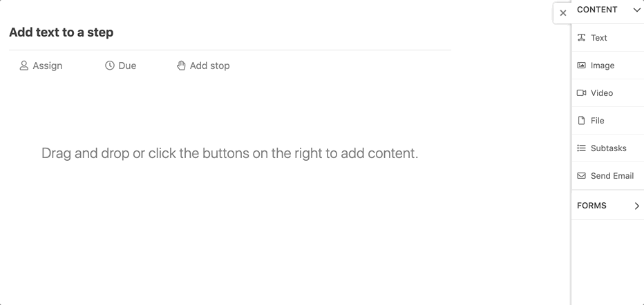Click the drag and drop content area
The height and width of the screenshot is (305, 644).
(x=229, y=153)
